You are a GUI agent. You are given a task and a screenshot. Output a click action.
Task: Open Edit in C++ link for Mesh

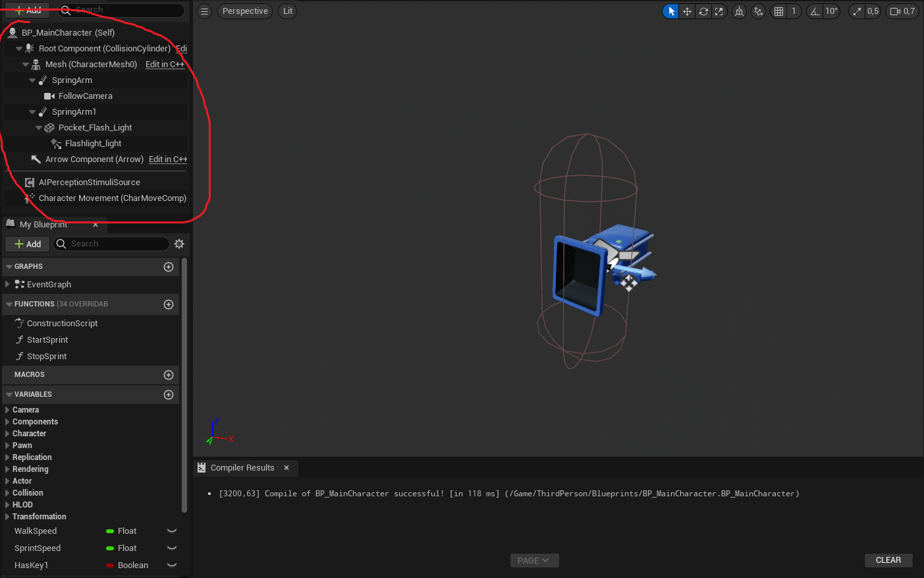tap(165, 65)
